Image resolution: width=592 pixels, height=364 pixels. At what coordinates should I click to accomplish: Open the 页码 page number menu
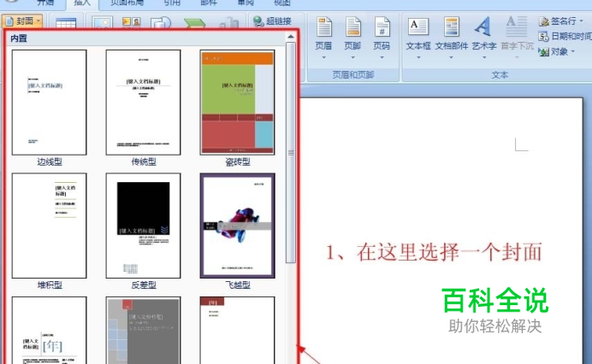click(x=382, y=38)
